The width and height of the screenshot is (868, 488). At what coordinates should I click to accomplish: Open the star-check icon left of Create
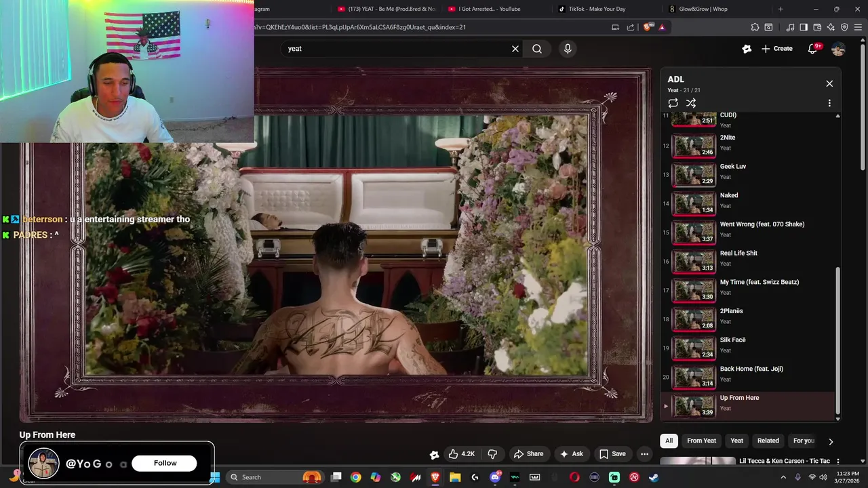pos(747,49)
